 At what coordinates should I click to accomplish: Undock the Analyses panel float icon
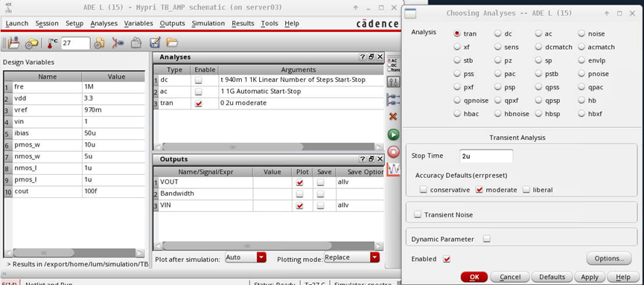point(372,57)
